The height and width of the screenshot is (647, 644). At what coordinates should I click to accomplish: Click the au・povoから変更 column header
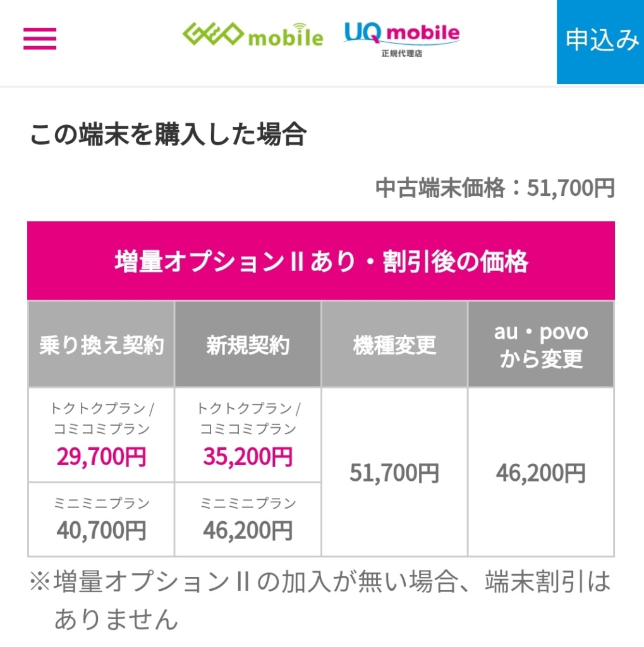point(542,344)
